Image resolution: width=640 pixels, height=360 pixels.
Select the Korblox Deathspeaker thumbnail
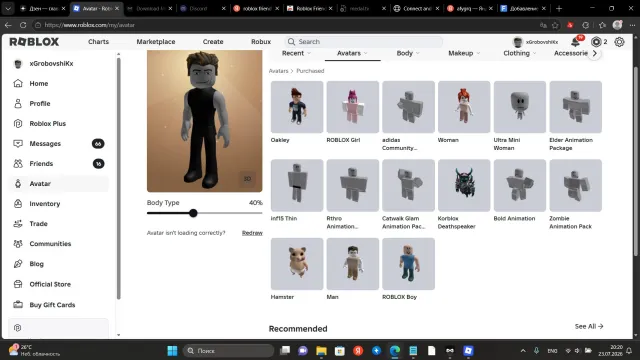click(464, 185)
